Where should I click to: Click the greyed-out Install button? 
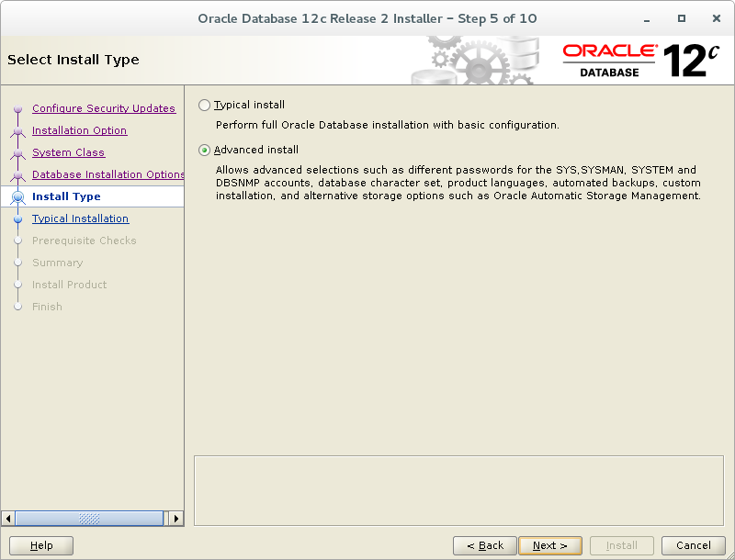[622, 545]
